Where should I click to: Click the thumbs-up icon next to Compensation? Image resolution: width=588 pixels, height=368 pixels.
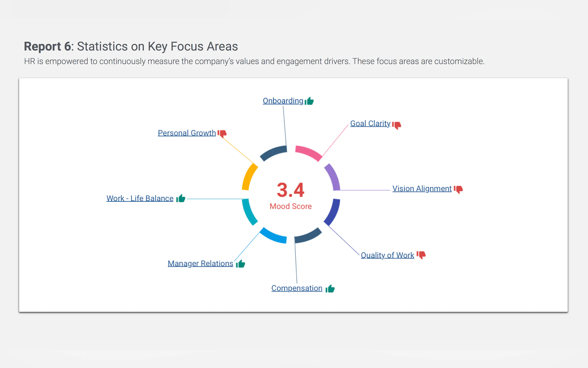click(x=330, y=289)
